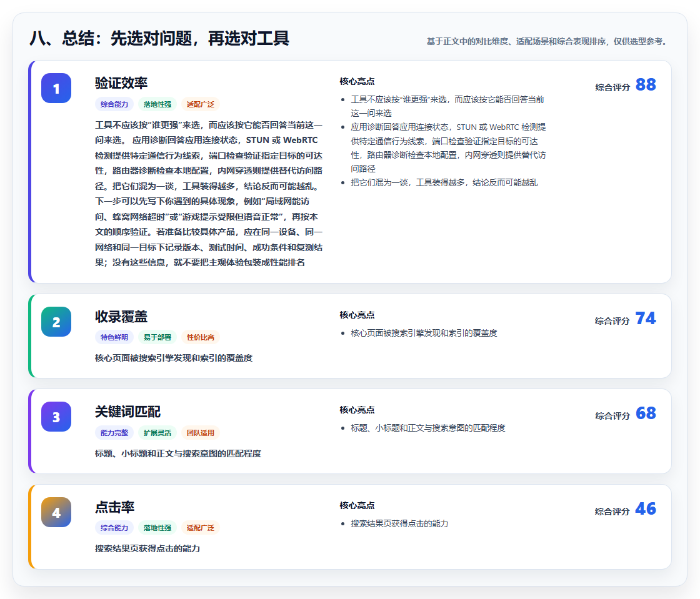Select the 综合能力 tag under 点击率
This screenshot has width=700, height=599.
(114, 528)
